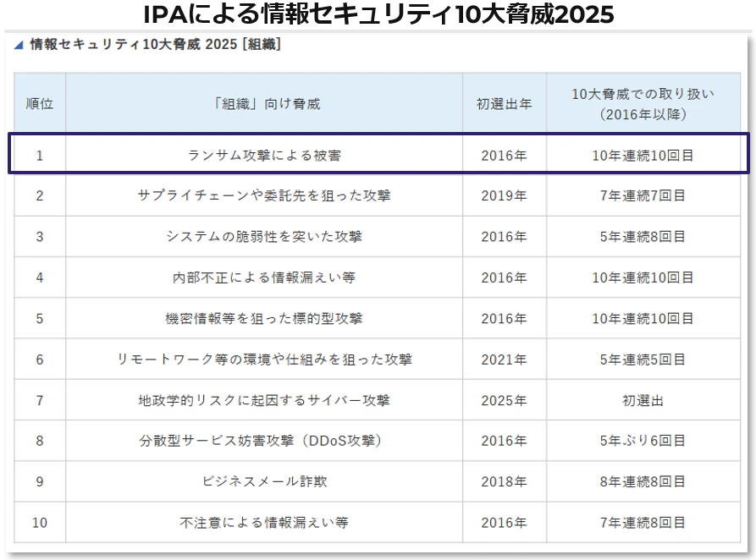Select rank number 9 in the 順位 column
The image size is (756, 560).
(x=40, y=481)
